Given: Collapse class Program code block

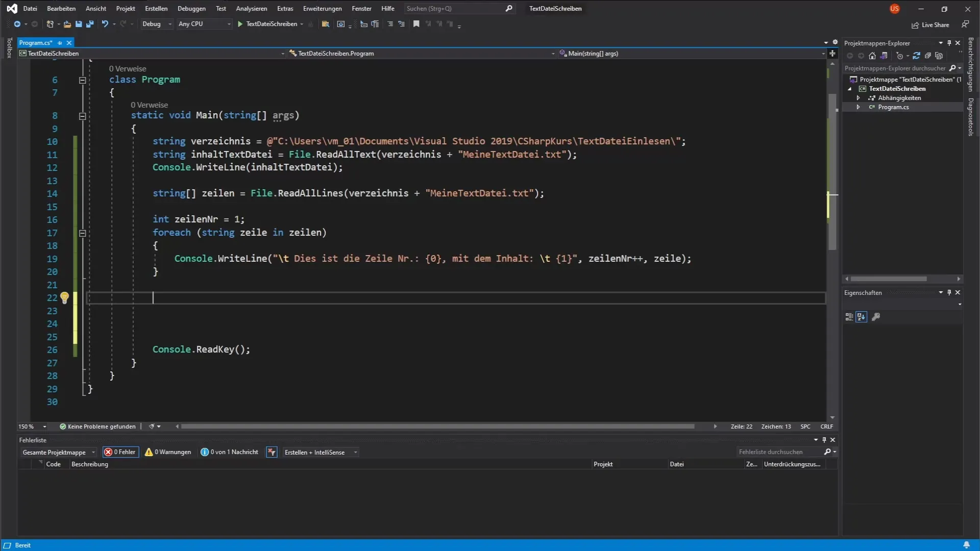Looking at the screenshot, I should 82,80.
